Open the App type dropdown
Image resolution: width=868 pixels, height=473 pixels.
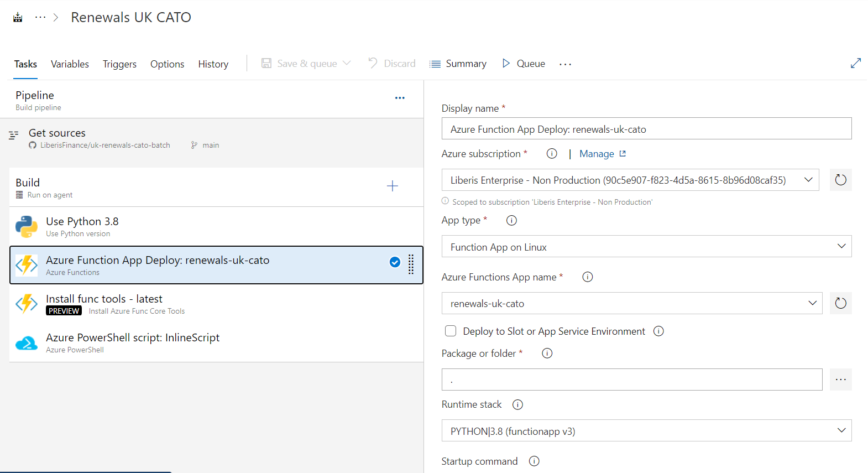(841, 246)
